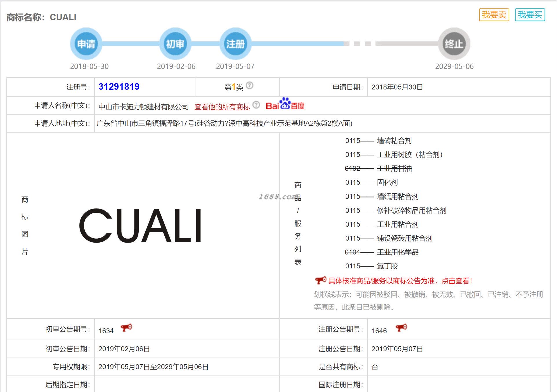
Task: Click the 注册 timeline stage circle
Action: (235, 44)
